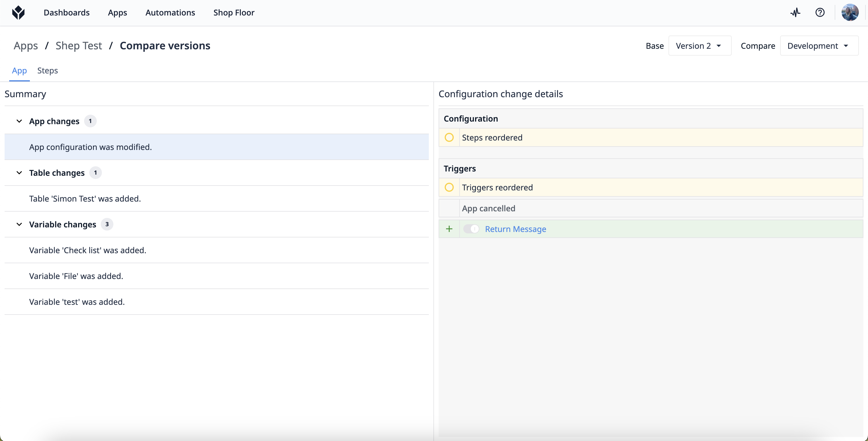Click the Apps breadcrumb link
This screenshot has width=868, height=441.
point(25,45)
